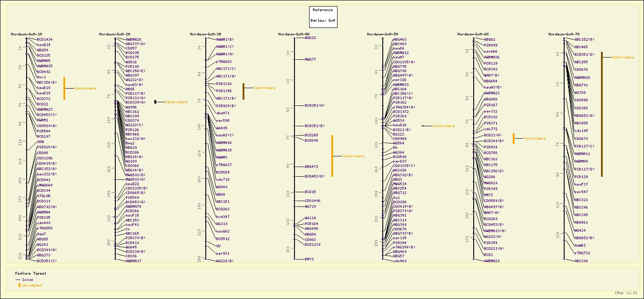The image size is (644, 299).
Task: Click the orange centromere bar on chromosome 6H
Action: (514, 138)
